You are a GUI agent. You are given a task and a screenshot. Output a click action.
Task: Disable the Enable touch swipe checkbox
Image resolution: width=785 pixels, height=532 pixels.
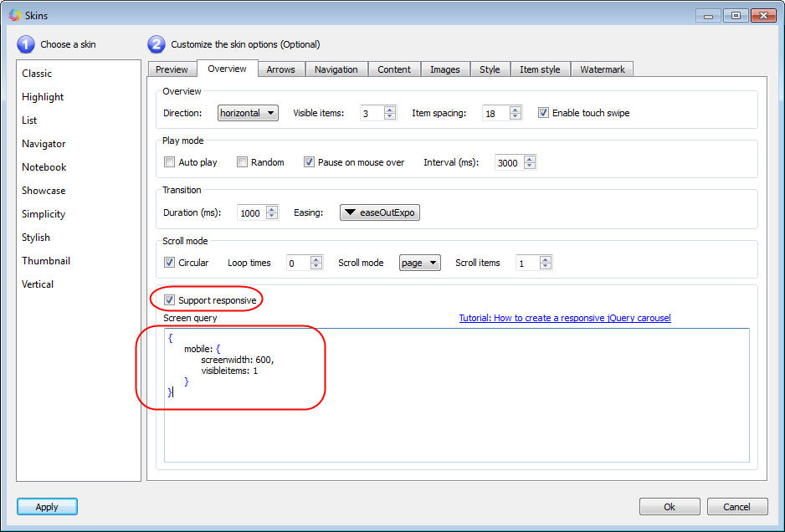pyautogui.click(x=543, y=113)
